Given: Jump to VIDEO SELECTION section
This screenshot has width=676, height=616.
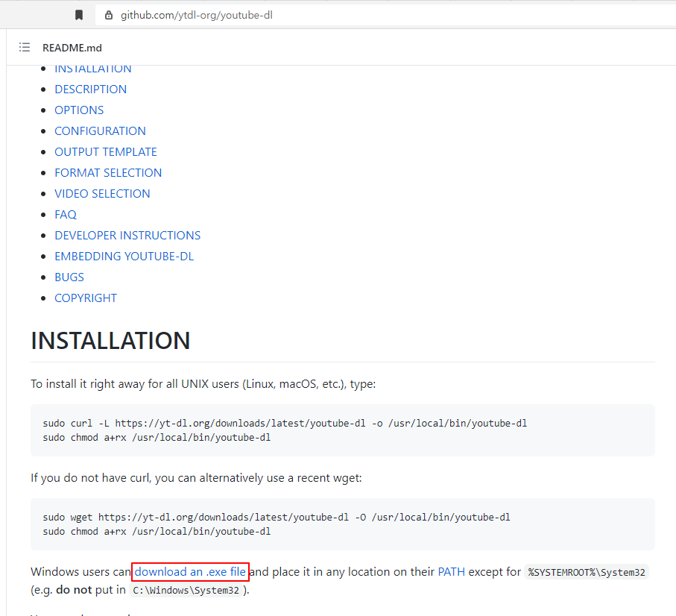Looking at the screenshot, I should click(x=102, y=194).
